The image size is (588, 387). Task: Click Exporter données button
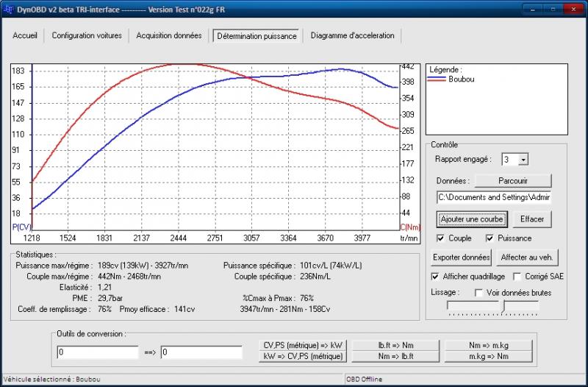[462, 258]
